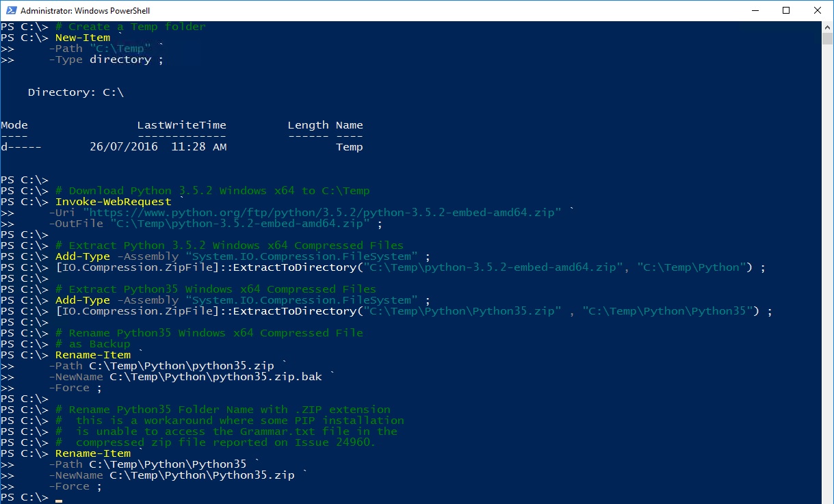Click the 'Temp' directory name in output

pyautogui.click(x=350, y=147)
